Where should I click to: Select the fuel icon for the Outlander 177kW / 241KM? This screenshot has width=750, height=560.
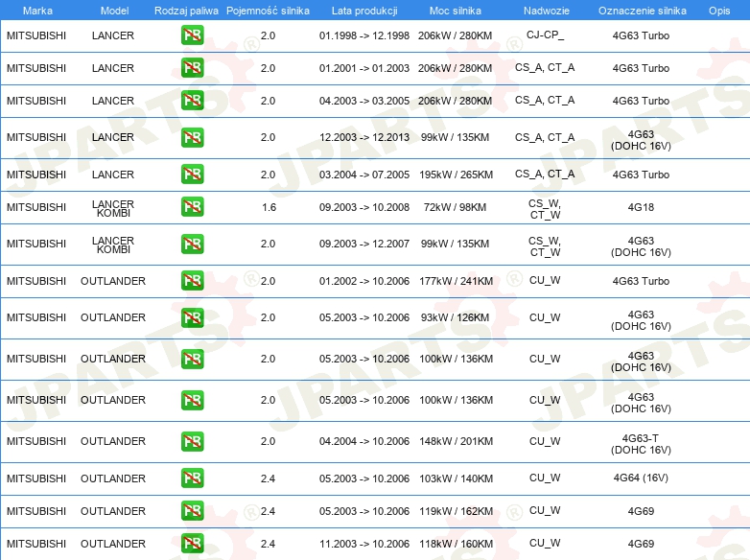tap(192, 281)
